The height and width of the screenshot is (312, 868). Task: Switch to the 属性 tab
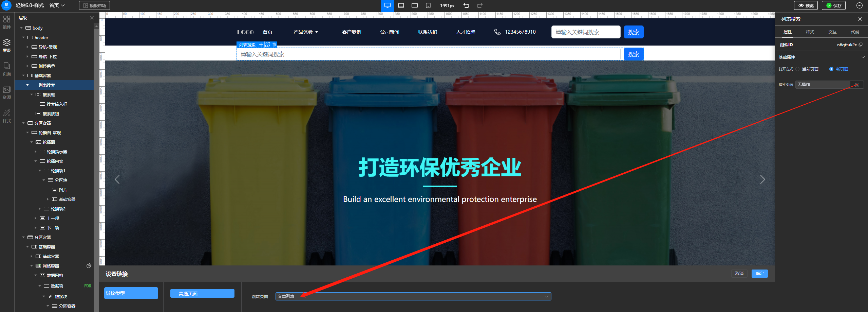[x=788, y=32]
